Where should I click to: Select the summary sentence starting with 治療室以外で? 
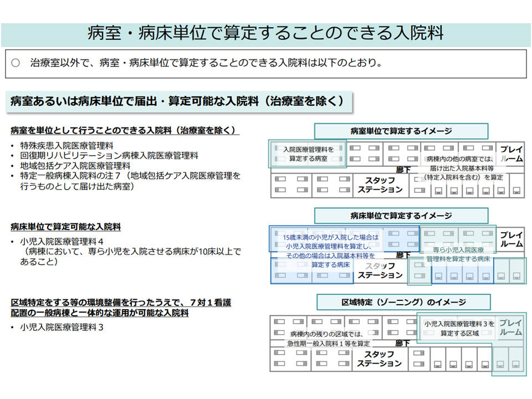[x=206, y=63]
